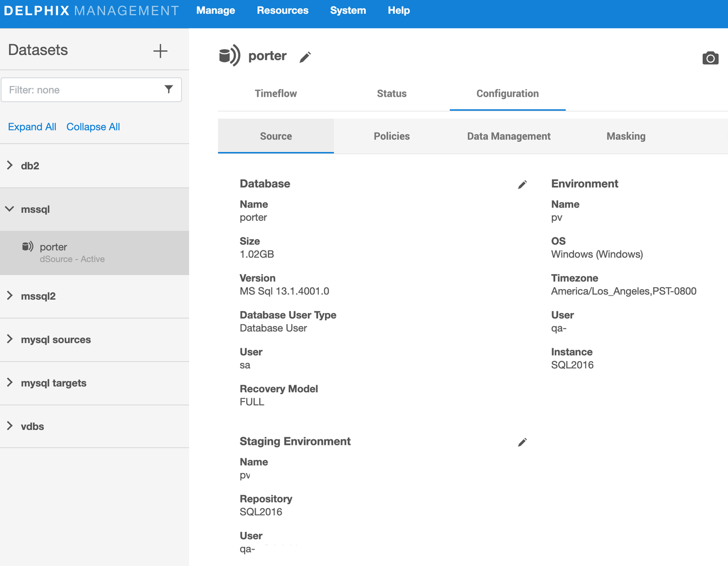Open the Data Management sub-tab
728x566 pixels.
point(509,136)
